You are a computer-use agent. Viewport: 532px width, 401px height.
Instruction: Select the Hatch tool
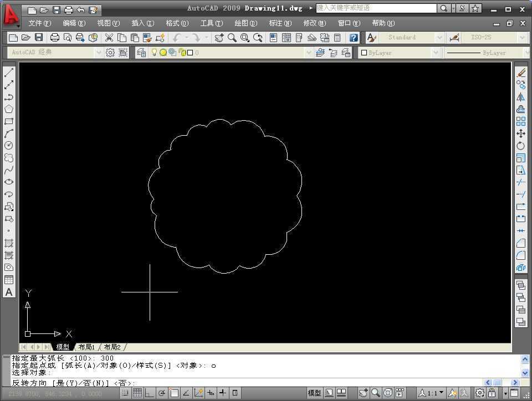(x=9, y=243)
